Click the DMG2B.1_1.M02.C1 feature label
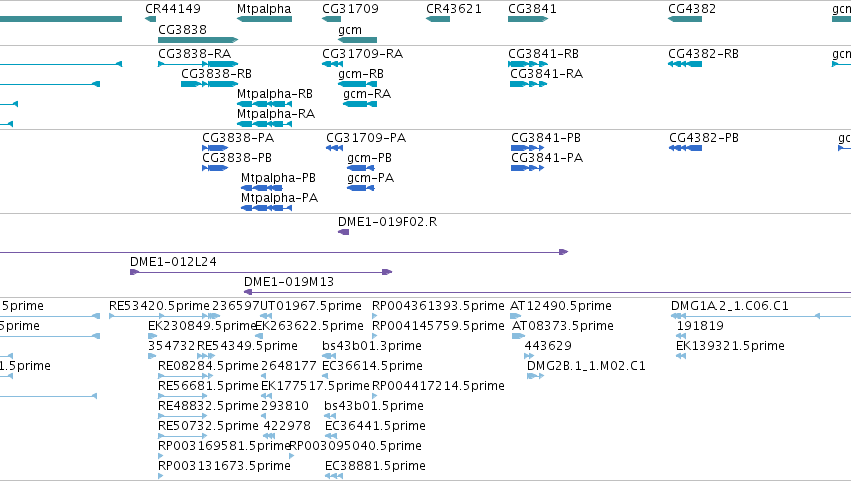 click(x=586, y=366)
